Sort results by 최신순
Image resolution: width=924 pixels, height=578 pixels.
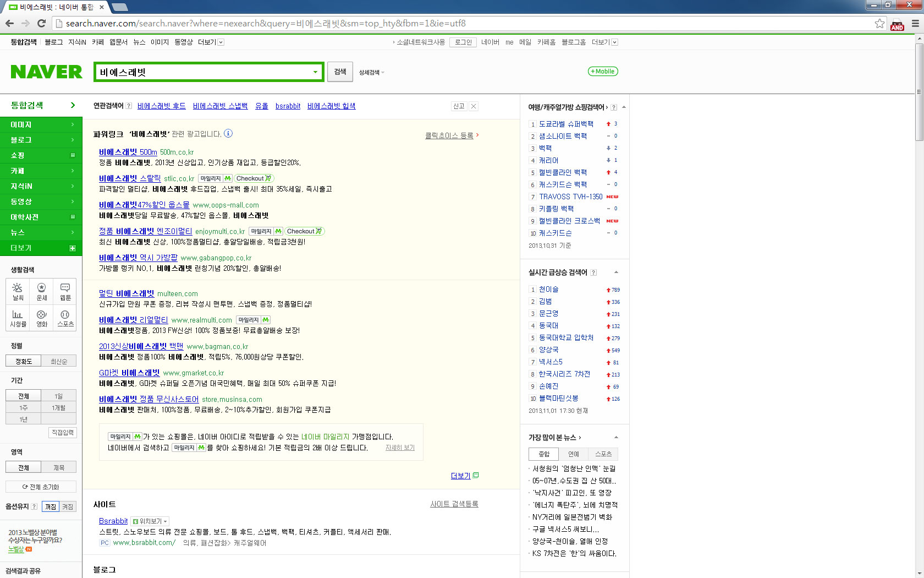tap(59, 361)
